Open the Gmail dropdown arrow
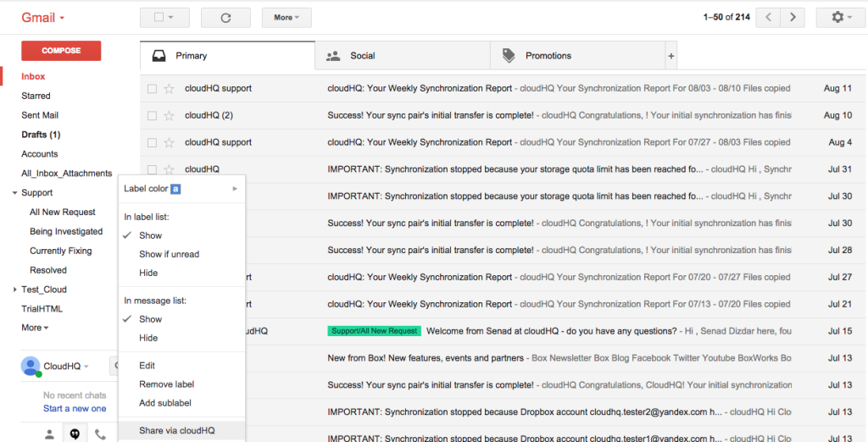Viewport: 868px width, 442px height. [x=62, y=19]
